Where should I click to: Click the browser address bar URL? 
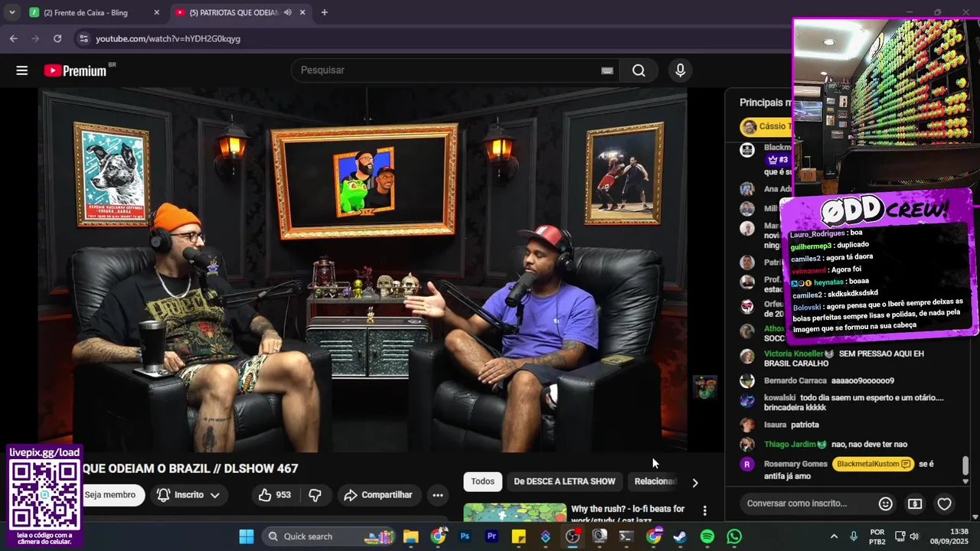(168, 38)
